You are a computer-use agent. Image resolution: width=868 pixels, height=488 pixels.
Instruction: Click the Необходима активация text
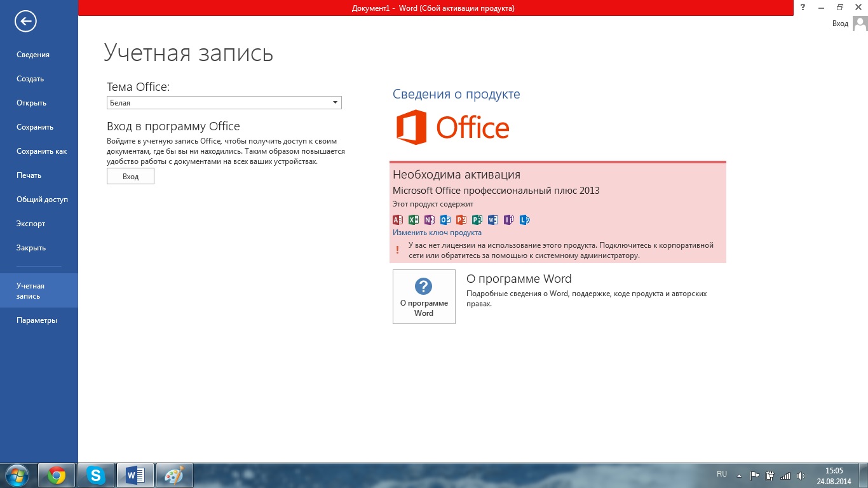click(x=456, y=174)
